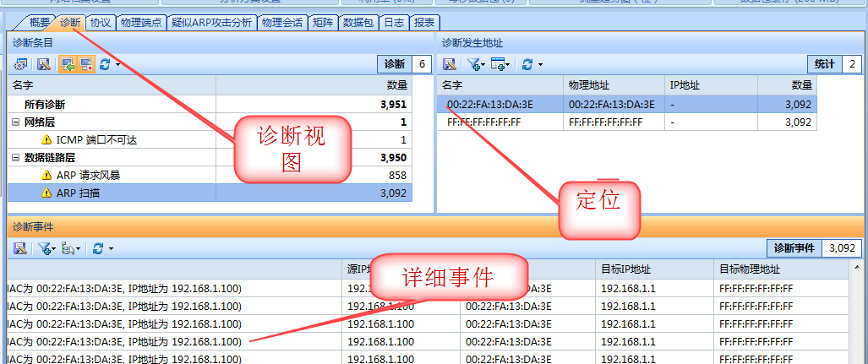Click 858 count in ARP 请求风暴 row
The width and height of the screenshot is (868, 364).
coord(398,176)
